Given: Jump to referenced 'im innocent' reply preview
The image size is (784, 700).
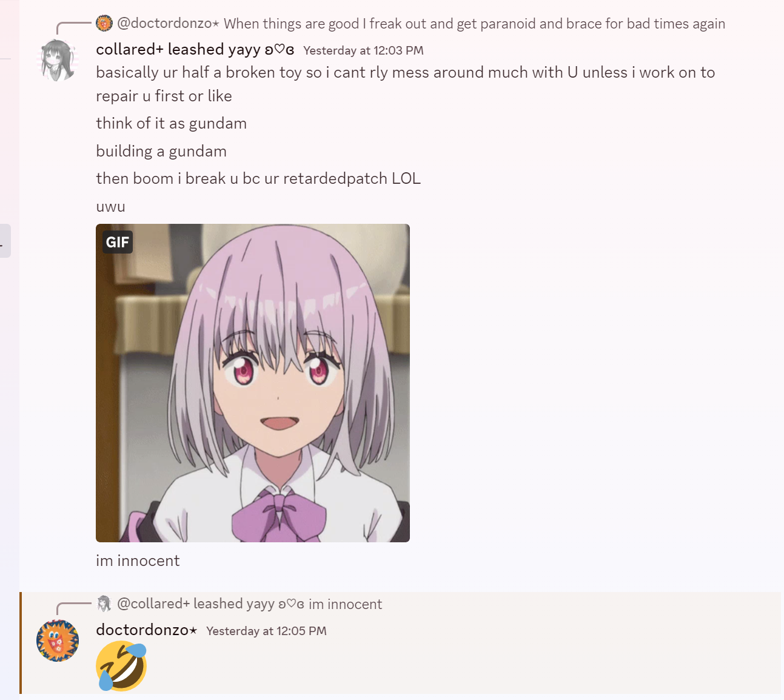Looking at the screenshot, I should [x=345, y=604].
